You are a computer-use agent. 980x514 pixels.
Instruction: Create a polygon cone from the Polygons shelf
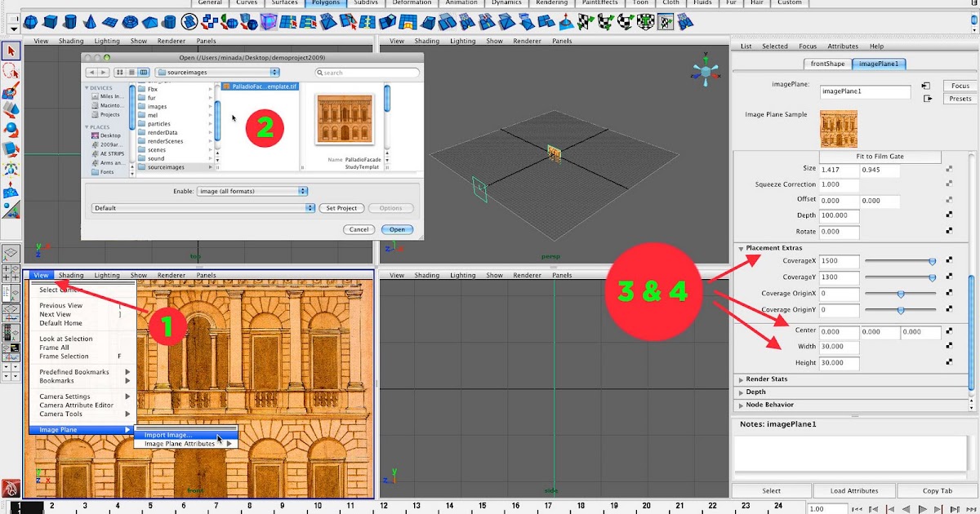[90, 21]
